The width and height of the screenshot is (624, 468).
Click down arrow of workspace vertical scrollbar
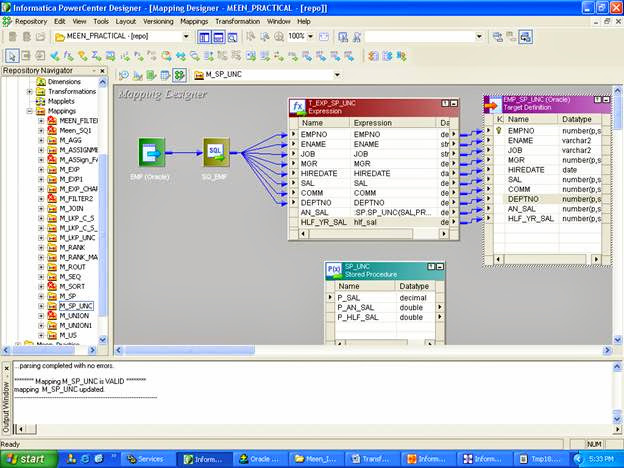pyautogui.click(x=618, y=340)
